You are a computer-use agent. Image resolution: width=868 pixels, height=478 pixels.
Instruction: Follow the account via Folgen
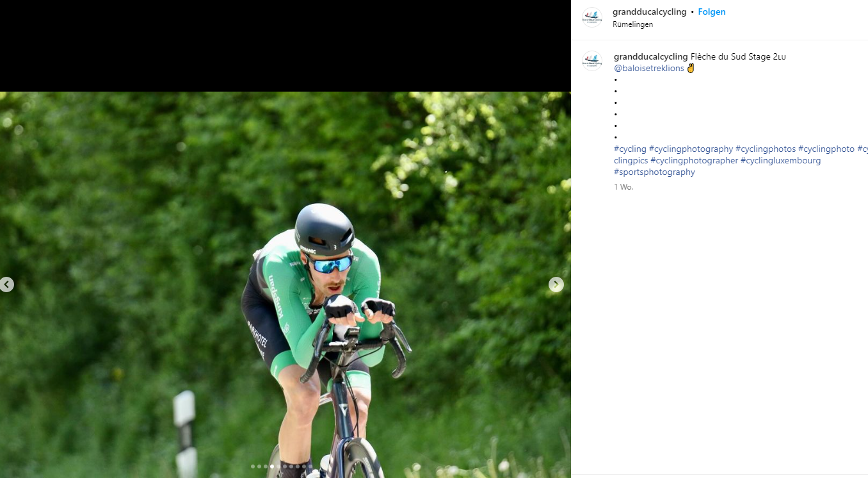point(711,12)
